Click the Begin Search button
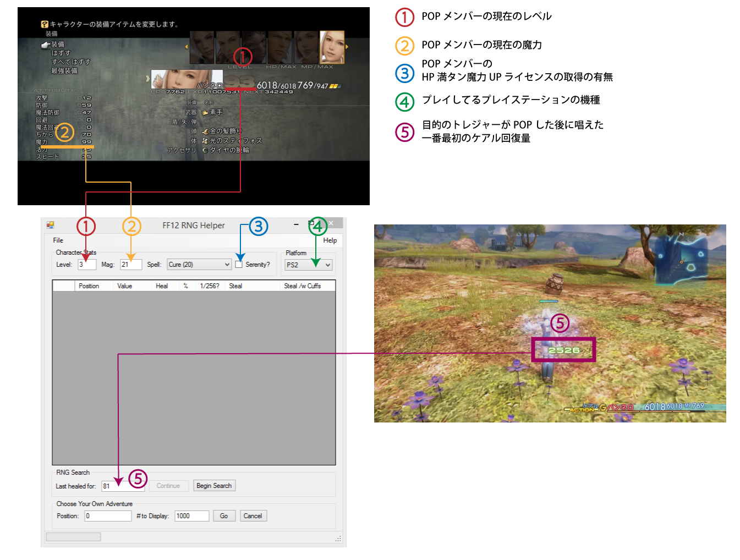The width and height of the screenshot is (740, 560). click(214, 486)
